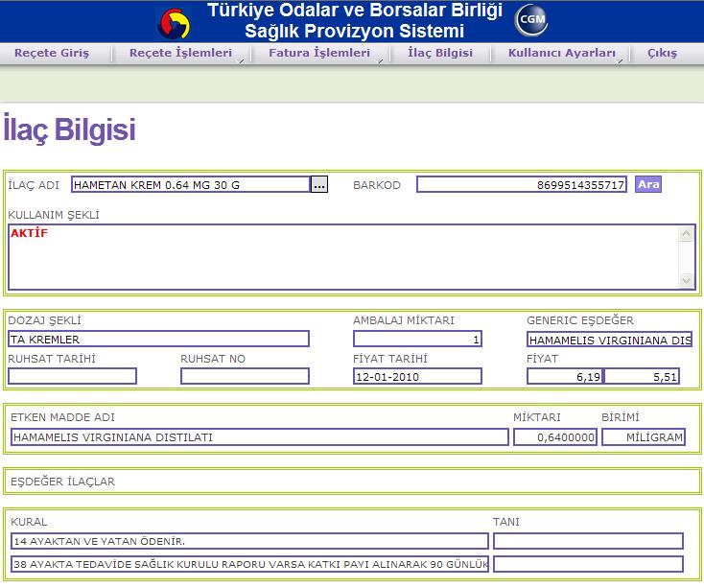Click the 'KULLANIM ŞEKLİ' label

coord(54,215)
